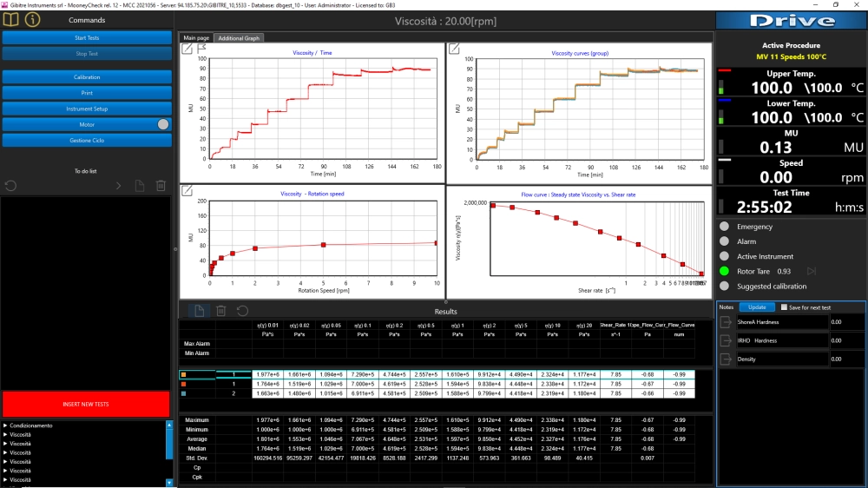Click the orange swatch of the first result row

tap(184, 375)
